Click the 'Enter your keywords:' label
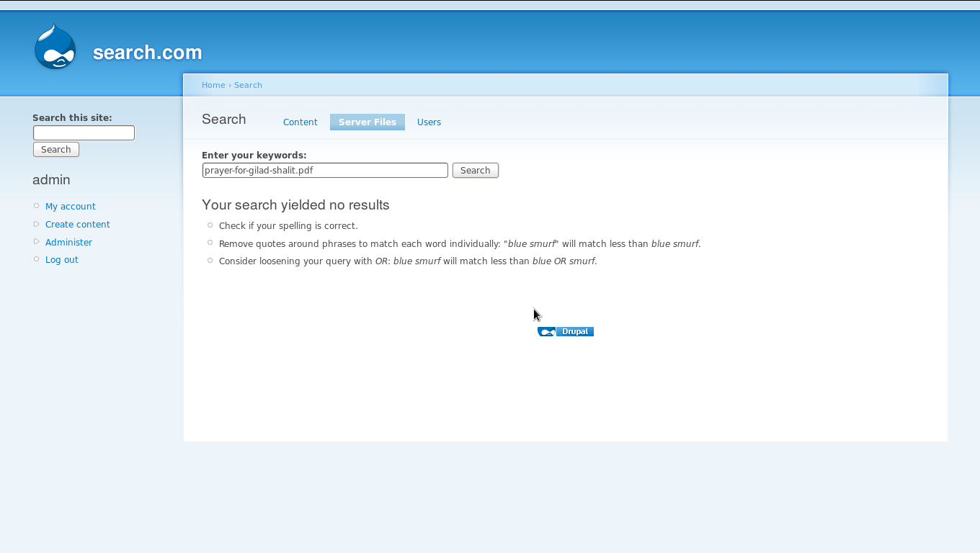 click(254, 156)
